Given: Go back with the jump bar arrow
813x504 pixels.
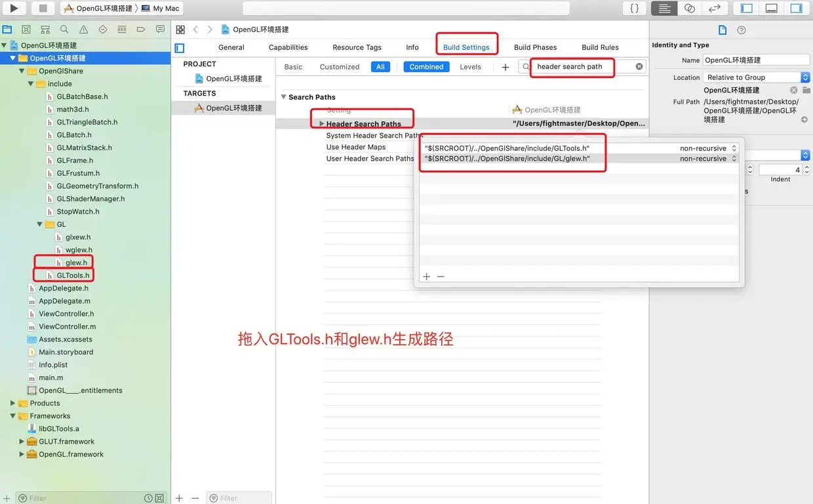Looking at the screenshot, I should (195, 29).
